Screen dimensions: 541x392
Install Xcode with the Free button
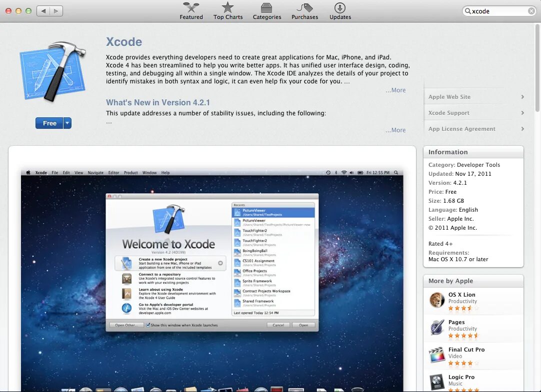[49, 123]
